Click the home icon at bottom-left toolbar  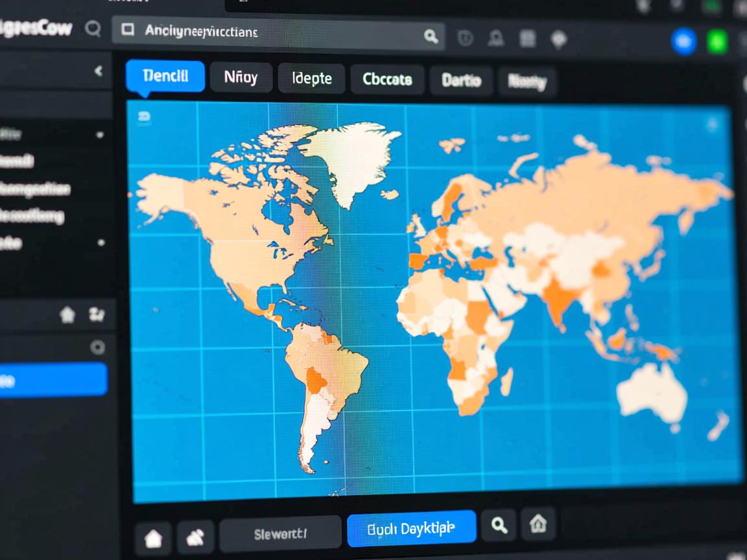(153, 538)
